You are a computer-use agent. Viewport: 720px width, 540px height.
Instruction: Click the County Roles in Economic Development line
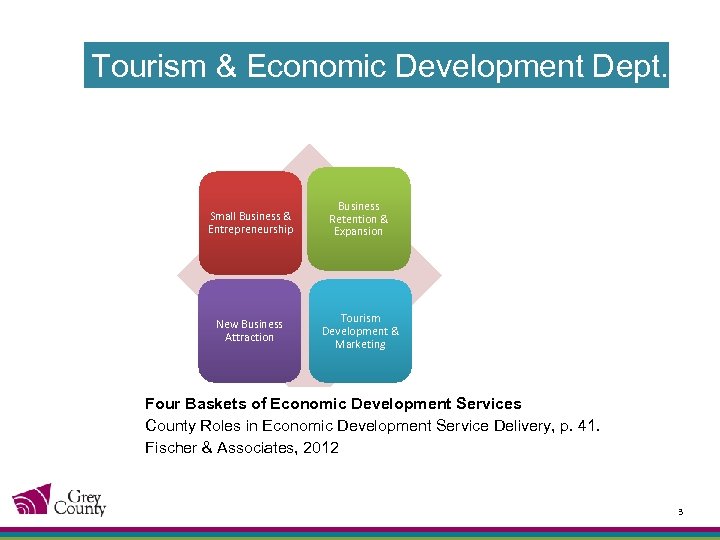tap(372, 426)
